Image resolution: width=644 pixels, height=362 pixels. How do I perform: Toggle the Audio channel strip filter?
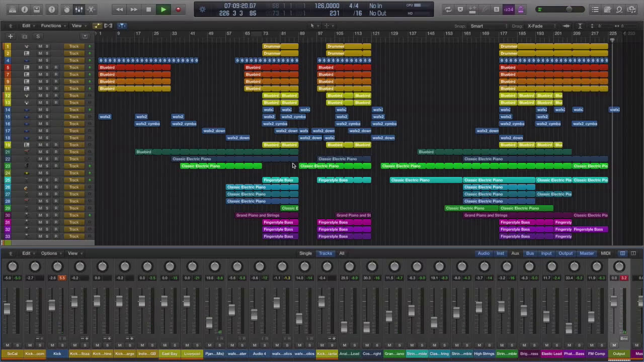pos(484,253)
